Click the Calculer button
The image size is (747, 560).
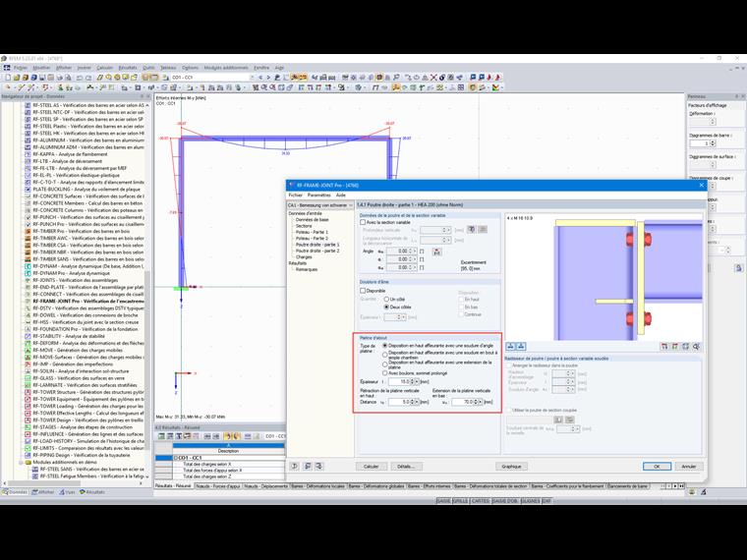tap(372, 467)
